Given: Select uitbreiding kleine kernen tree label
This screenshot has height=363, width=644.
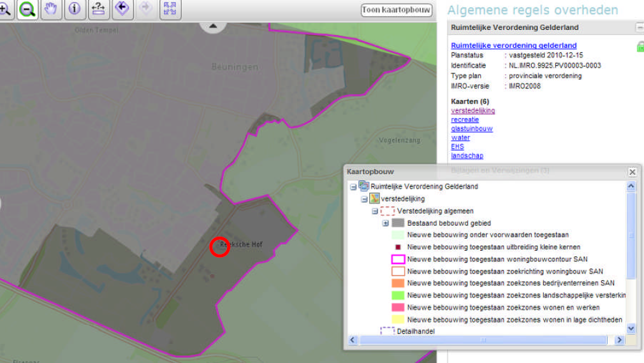Looking at the screenshot, I should coord(494,247).
